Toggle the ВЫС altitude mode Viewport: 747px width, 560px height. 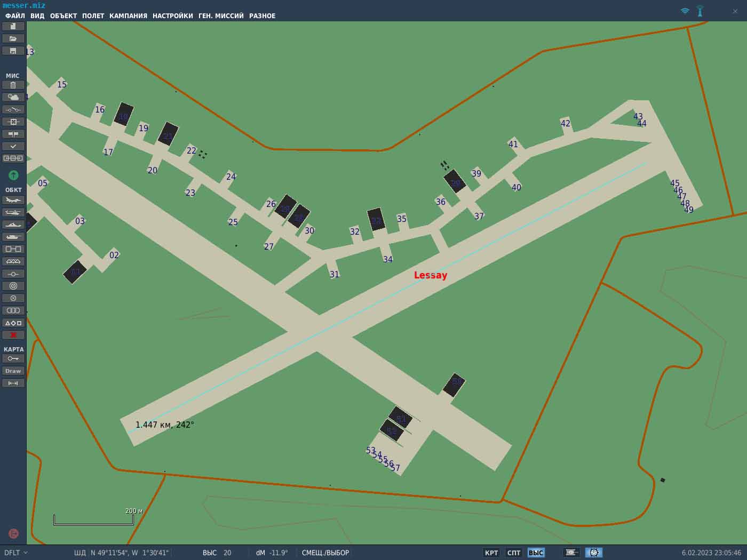click(x=536, y=553)
